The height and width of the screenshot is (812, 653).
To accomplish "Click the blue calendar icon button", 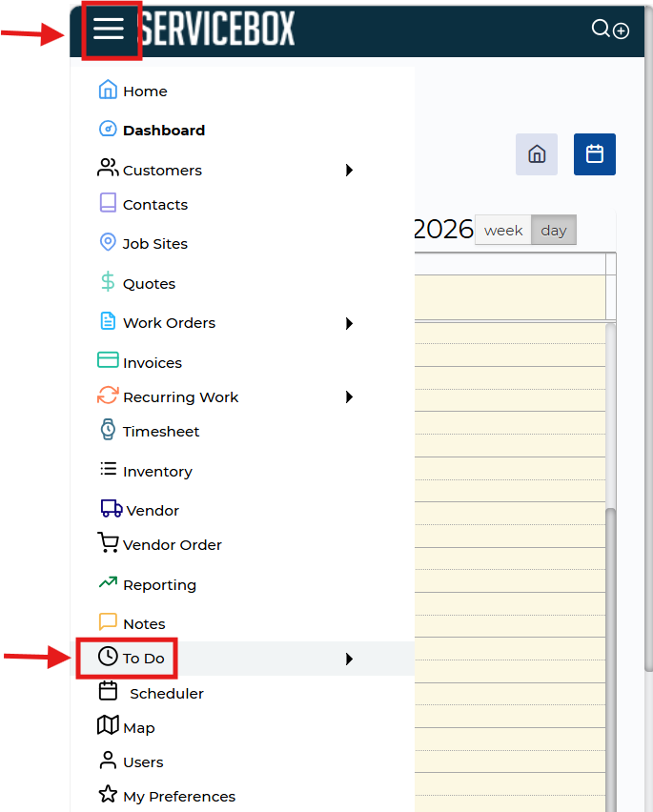I will click(x=594, y=154).
